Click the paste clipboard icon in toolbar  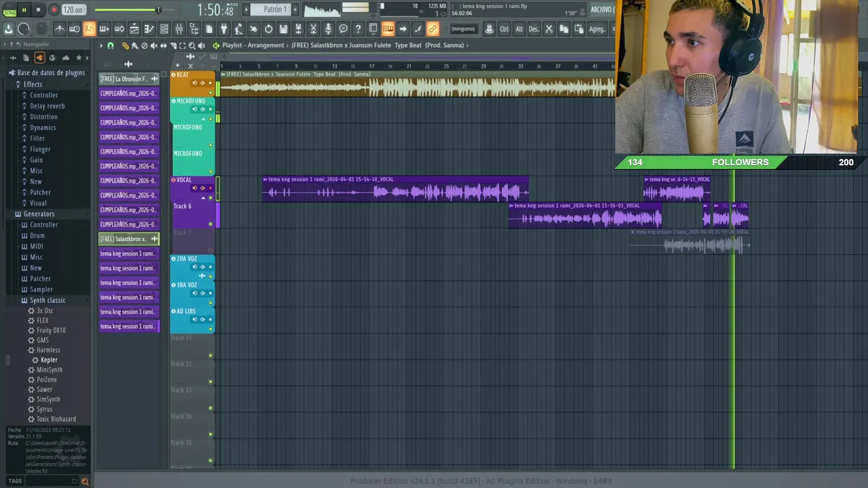[579, 29]
